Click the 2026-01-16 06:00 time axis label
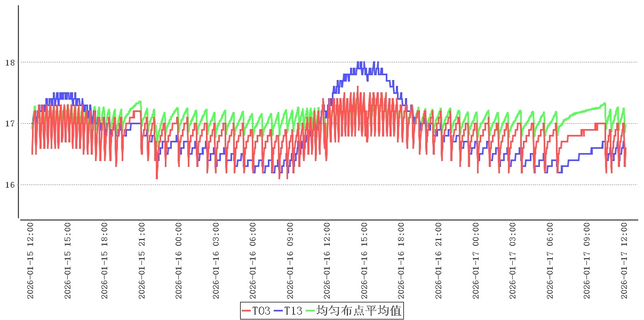644x320 pixels. click(253, 260)
